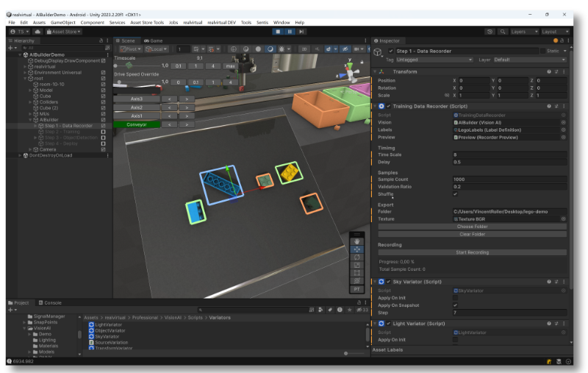Click the Pause button in the toolbar
The image size is (588, 373).
tap(290, 32)
